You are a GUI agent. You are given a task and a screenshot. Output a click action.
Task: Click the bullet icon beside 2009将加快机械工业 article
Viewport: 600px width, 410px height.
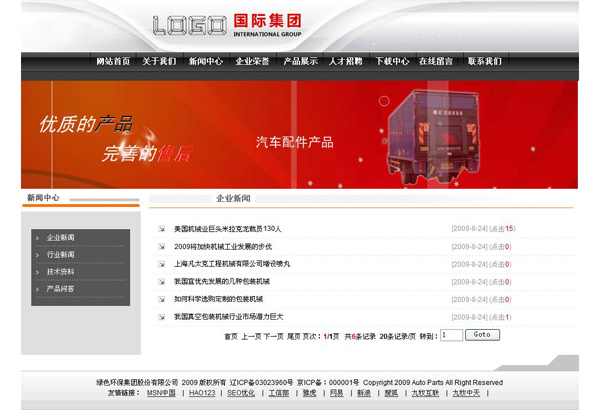(162, 247)
